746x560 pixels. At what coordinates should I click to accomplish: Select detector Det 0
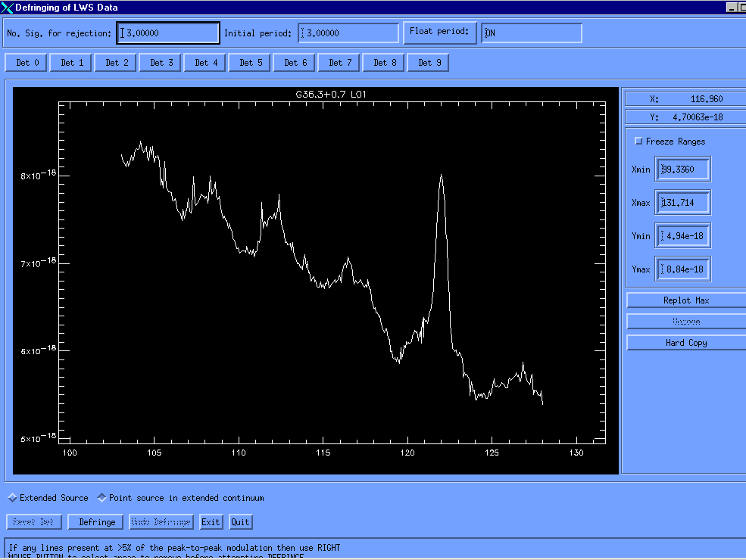coord(27,63)
